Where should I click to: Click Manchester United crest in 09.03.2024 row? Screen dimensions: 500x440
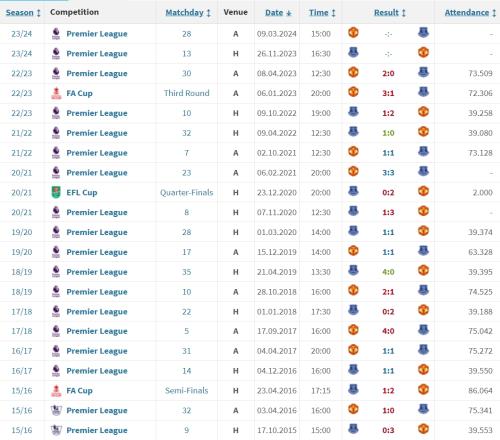click(x=353, y=33)
